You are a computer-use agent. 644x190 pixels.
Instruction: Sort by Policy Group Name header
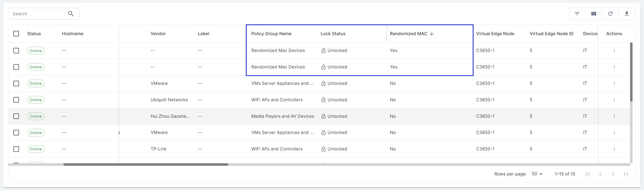pos(271,33)
